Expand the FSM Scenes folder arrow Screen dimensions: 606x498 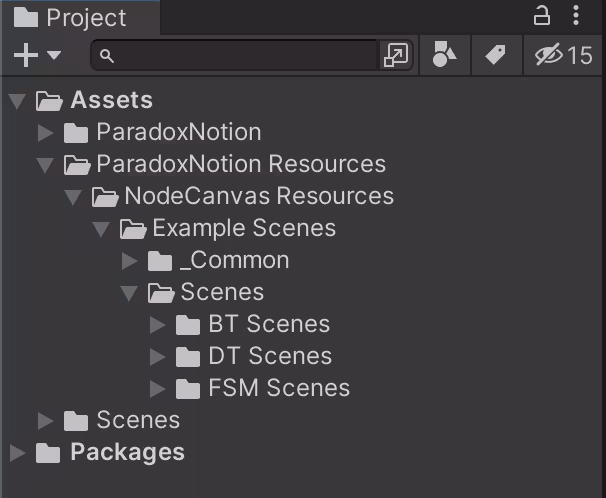point(157,388)
